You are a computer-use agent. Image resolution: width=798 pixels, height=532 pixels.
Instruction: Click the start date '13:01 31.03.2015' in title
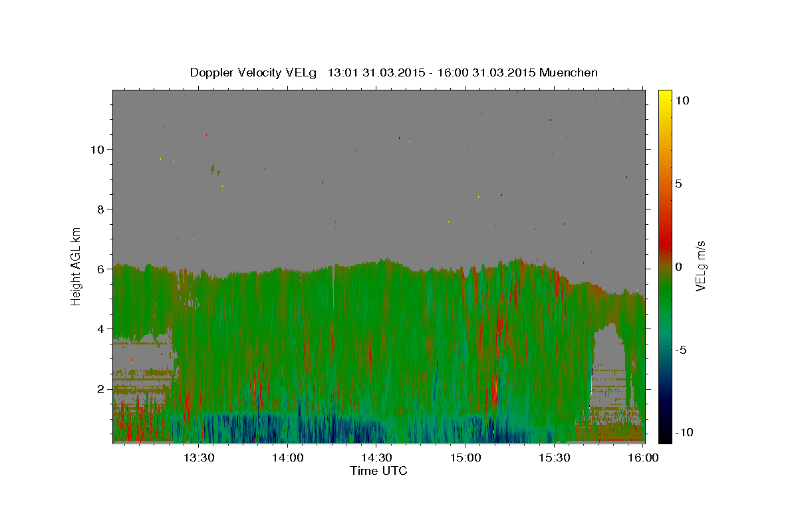point(376,72)
